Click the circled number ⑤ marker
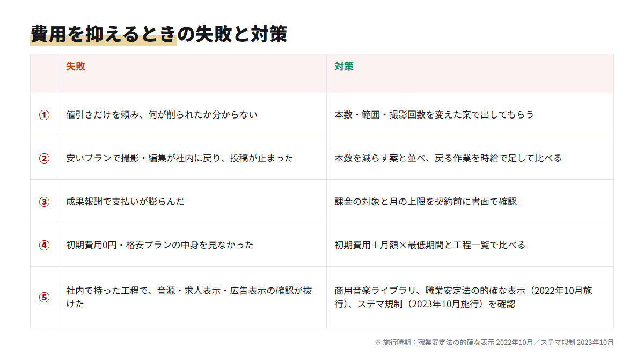 point(44,297)
